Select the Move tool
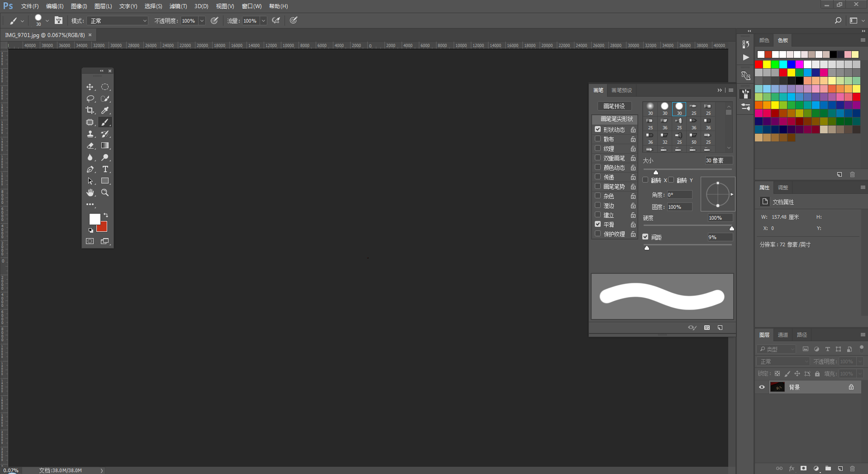 (x=90, y=87)
